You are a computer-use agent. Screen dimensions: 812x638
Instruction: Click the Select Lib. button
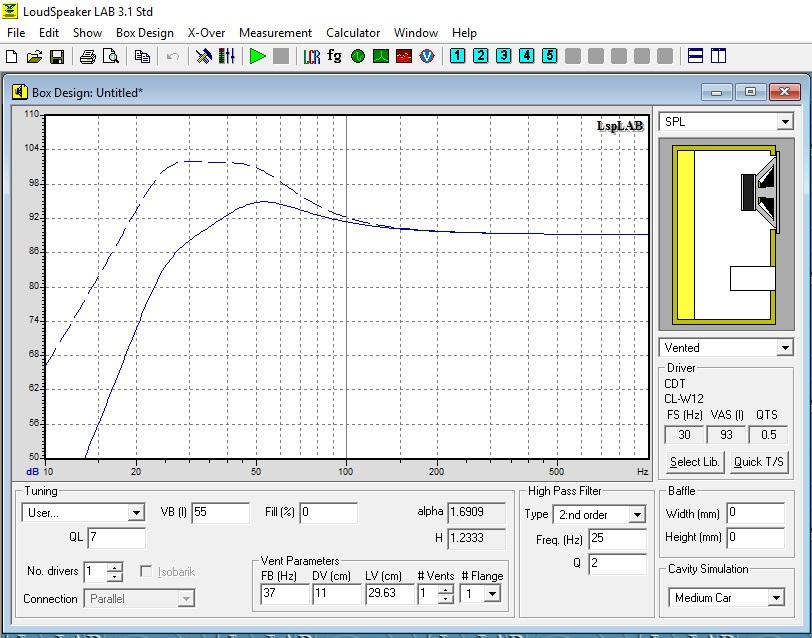tap(694, 461)
